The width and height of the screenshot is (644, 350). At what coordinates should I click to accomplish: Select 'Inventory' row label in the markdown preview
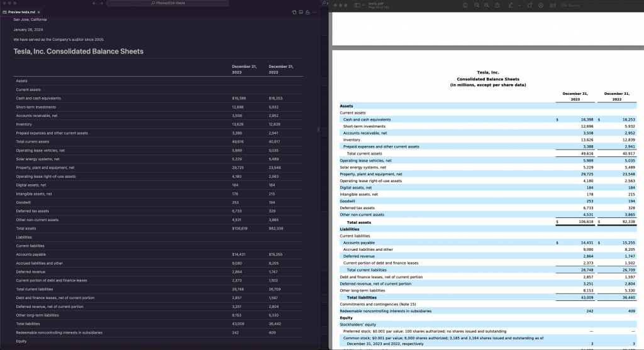coord(24,124)
